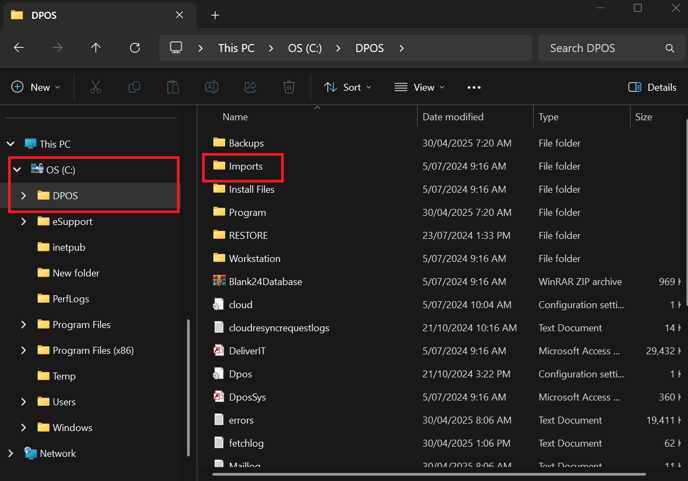The height and width of the screenshot is (481, 688).
Task: Click the Search DPOS field
Action: click(611, 48)
